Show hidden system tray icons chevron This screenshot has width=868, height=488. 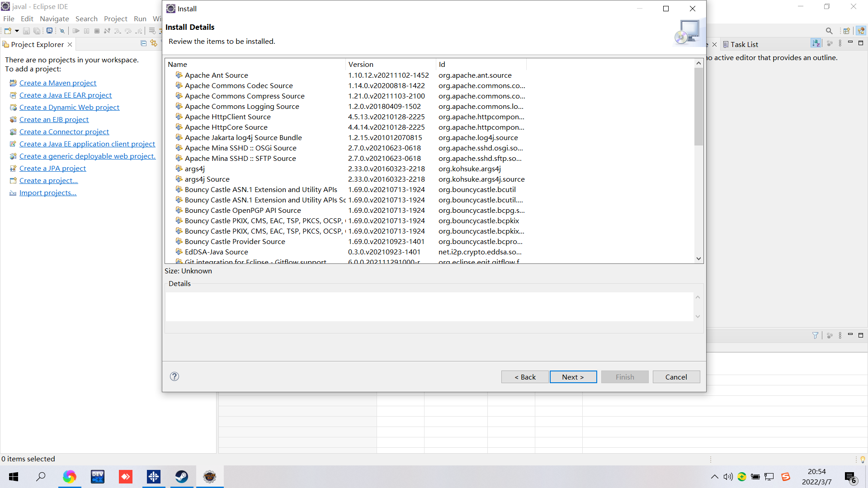tap(714, 477)
